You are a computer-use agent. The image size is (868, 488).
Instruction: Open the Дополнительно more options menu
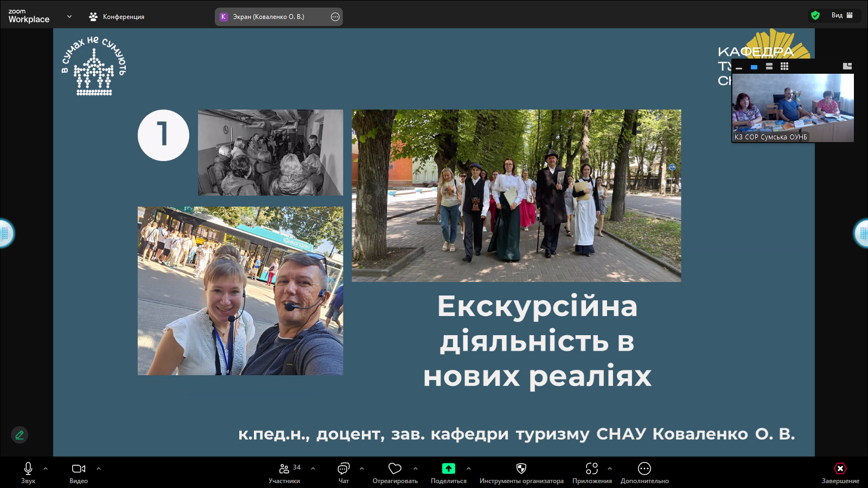[x=644, y=468]
